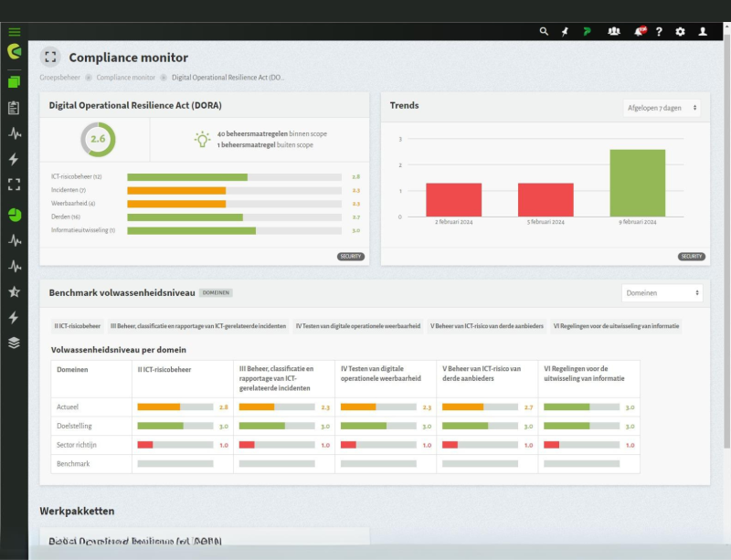
Task: Click the search magnifier in the top bar
Action: [544, 31]
